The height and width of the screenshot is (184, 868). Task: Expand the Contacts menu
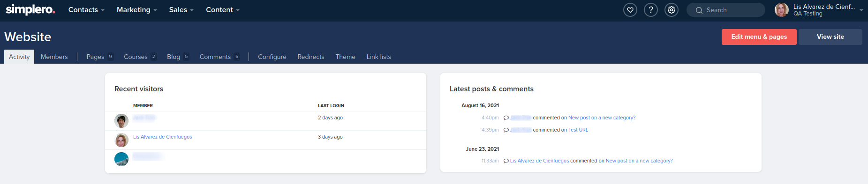tap(86, 10)
